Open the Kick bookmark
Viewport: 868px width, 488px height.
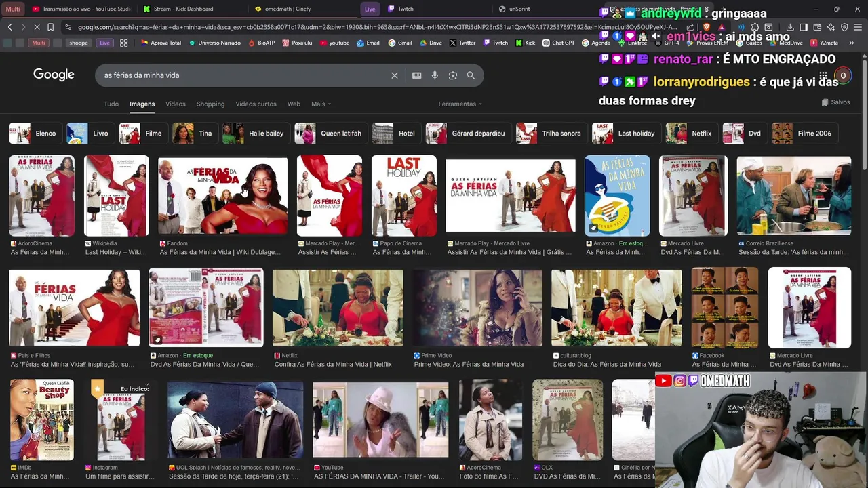tap(525, 43)
